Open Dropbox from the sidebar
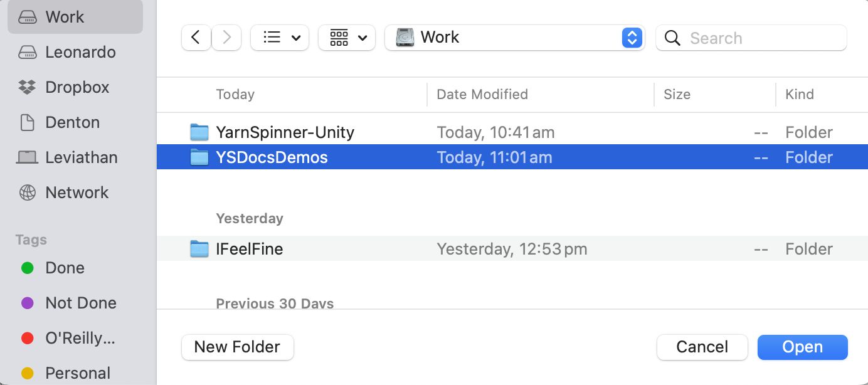 pos(77,87)
